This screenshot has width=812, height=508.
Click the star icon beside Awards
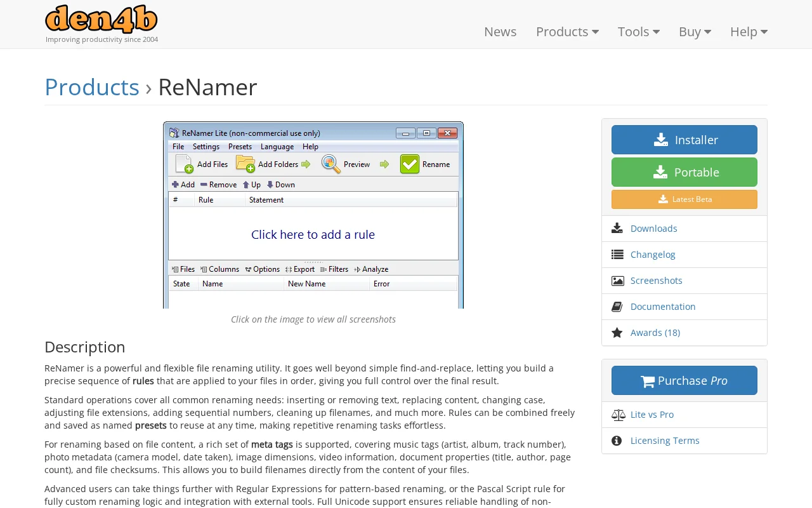(x=617, y=333)
